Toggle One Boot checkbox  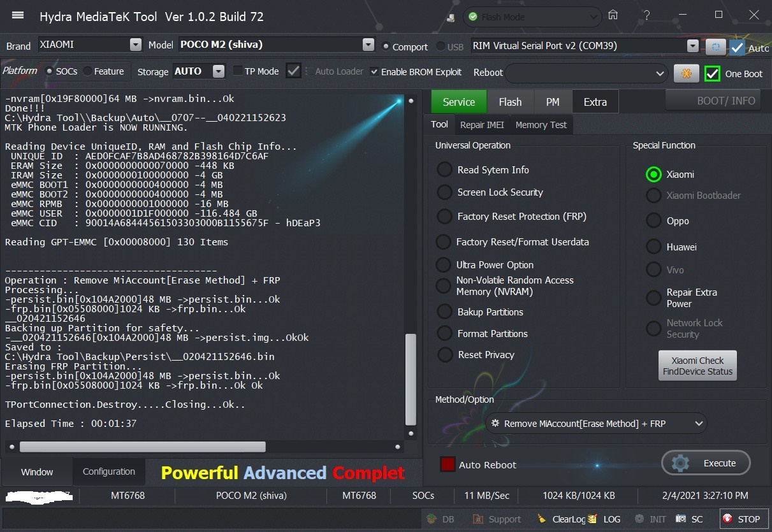pos(712,73)
